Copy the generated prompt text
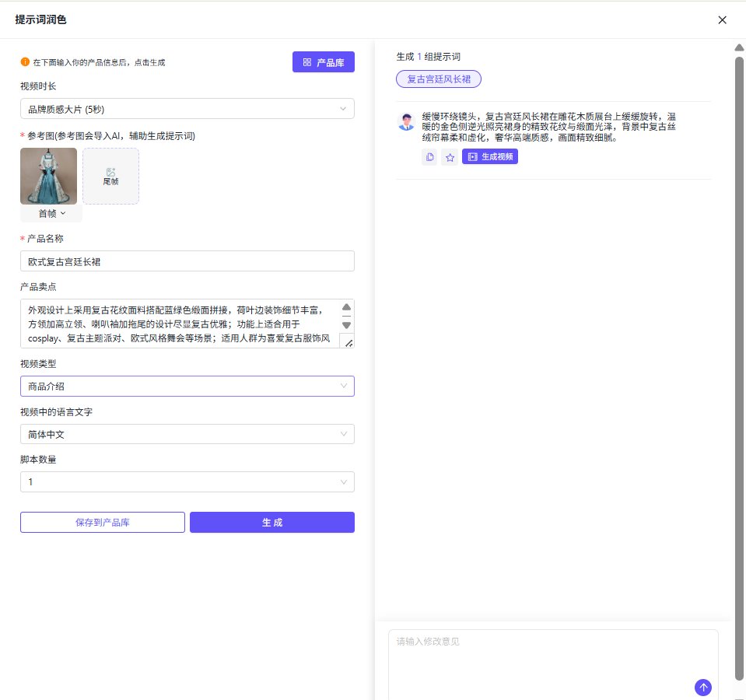This screenshot has height=700, width=746. (x=429, y=157)
